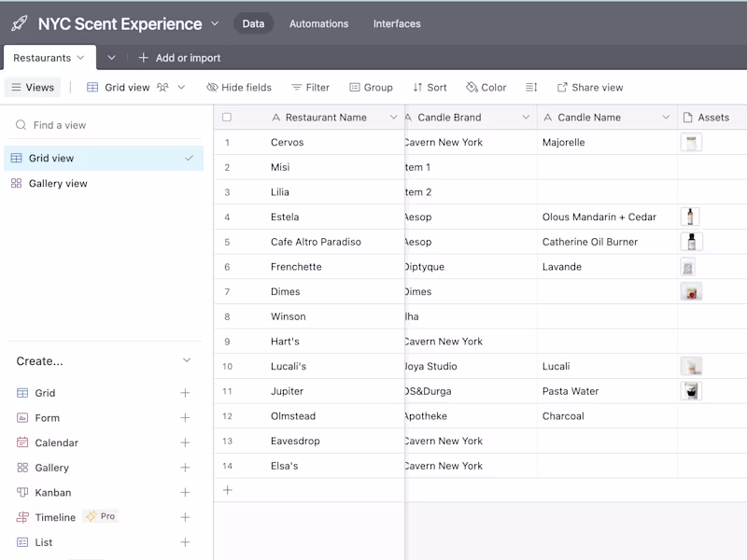Click plus next to List view
Image resolution: width=747 pixels, height=560 pixels.
click(x=185, y=542)
